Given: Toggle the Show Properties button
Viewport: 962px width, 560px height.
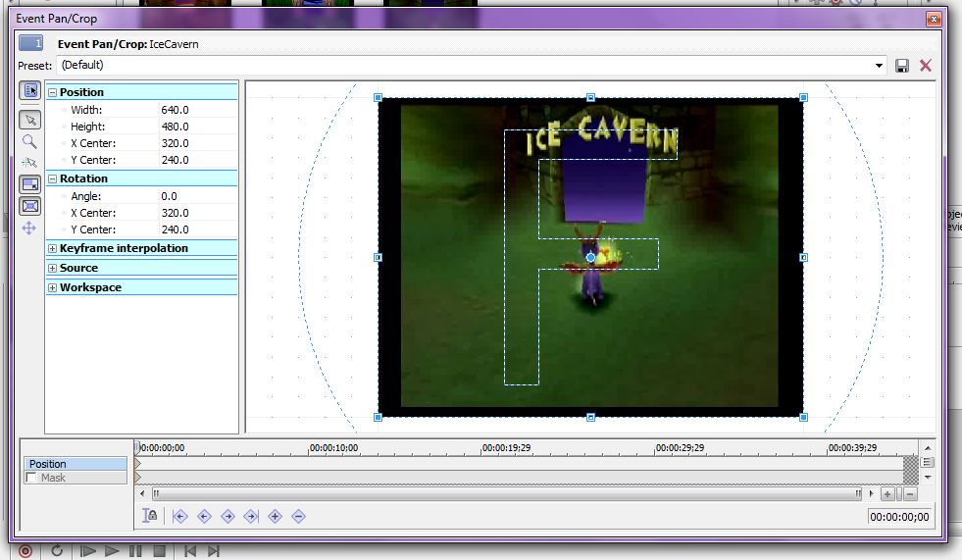Looking at the screenshot, I should (30, 91).
